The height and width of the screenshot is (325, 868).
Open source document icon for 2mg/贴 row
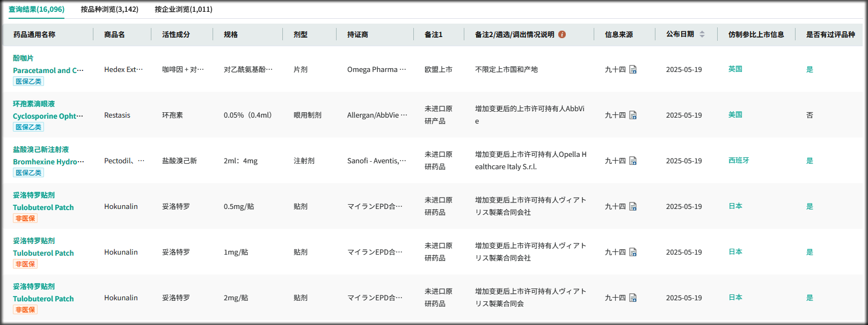(633, 298)
